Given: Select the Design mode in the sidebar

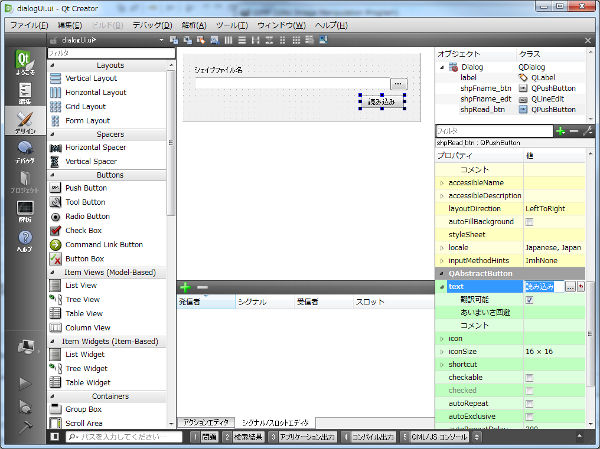Looking at the screenshot, I should click(x=25, y=122).
